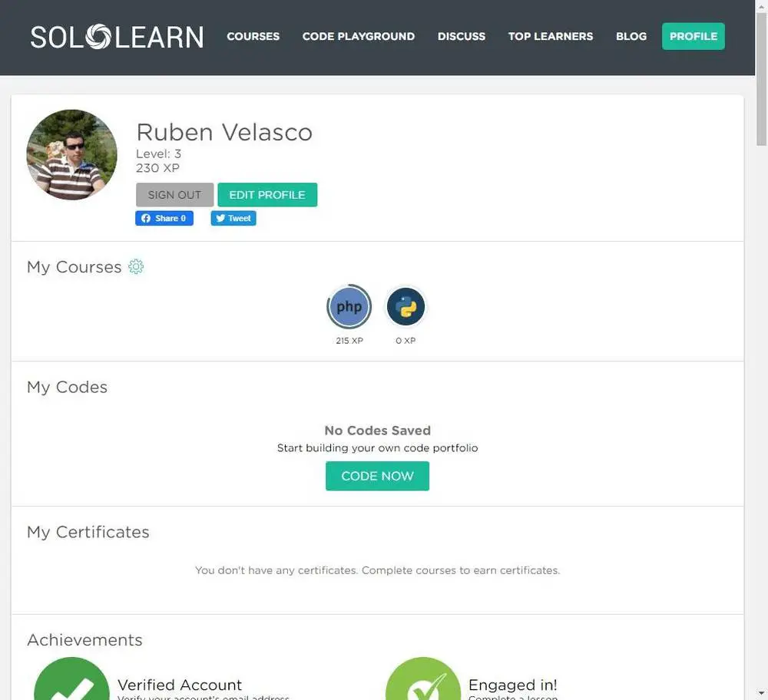Click the My Courses heading
This screenshot has width=768, height=700.
[x=74, y=267]
